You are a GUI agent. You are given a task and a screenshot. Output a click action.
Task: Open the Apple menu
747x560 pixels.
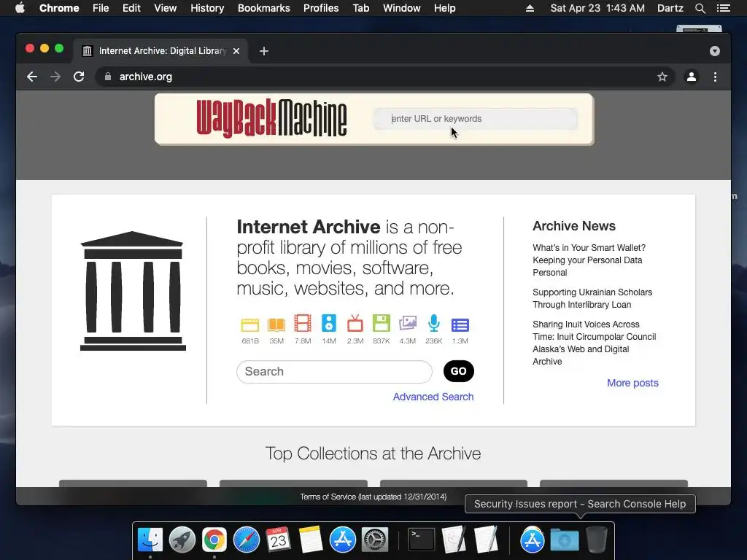20,8
